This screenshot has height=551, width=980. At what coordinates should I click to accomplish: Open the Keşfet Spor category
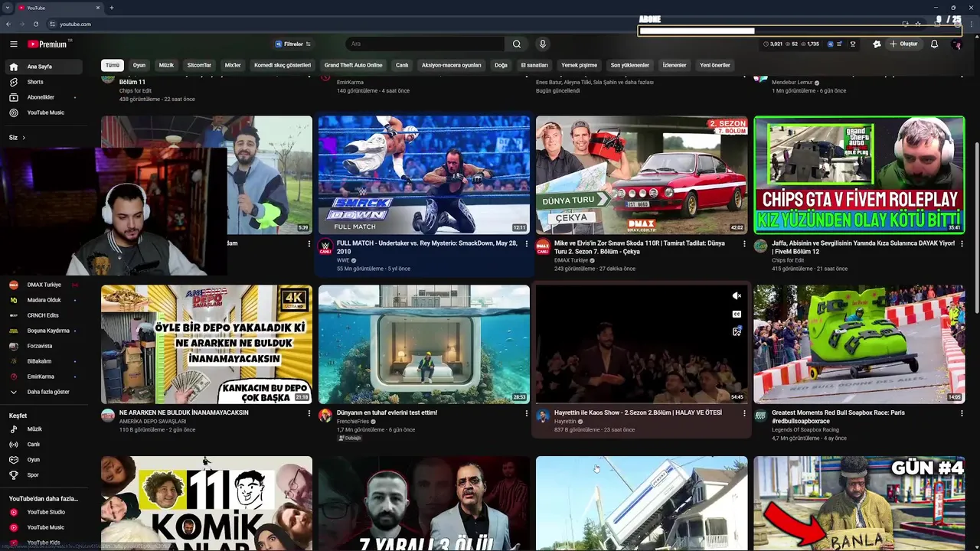[x=44, y=475]
